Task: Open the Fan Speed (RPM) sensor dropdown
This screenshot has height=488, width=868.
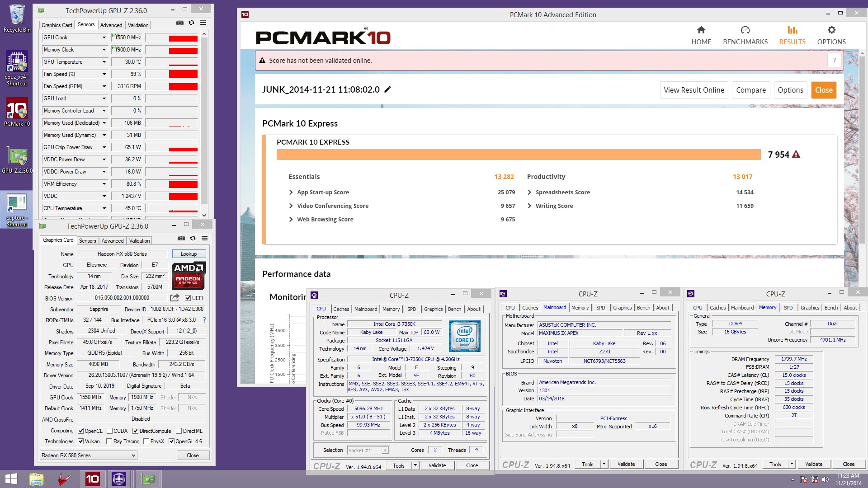Action: click(104, 86)
